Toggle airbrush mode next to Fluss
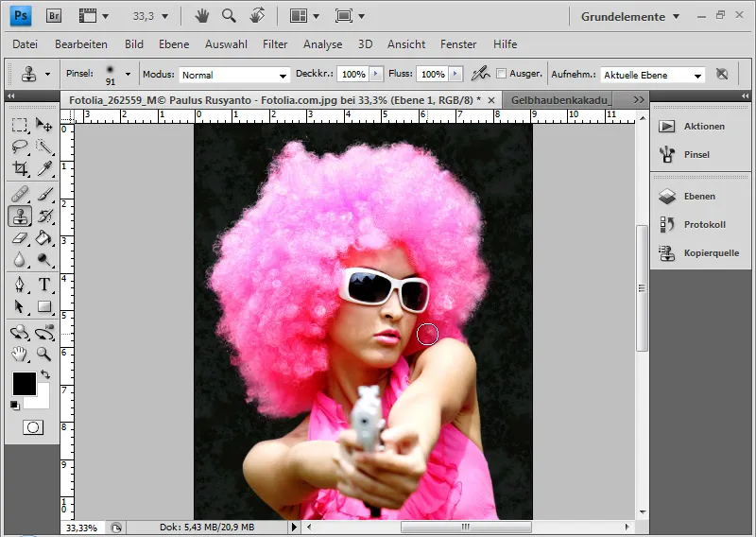The image size is (756, 537). click(480, 74)
